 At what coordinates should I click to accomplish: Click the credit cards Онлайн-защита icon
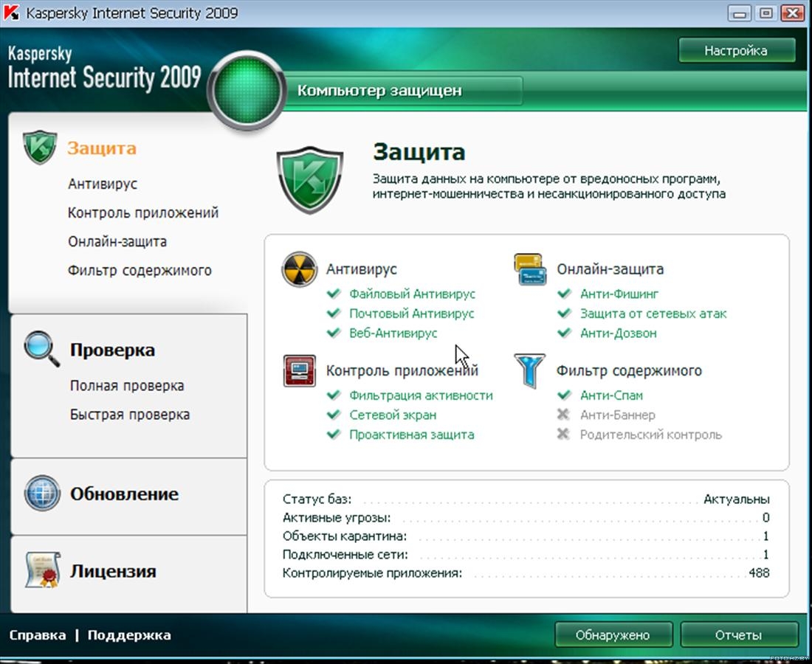[530, 269]
